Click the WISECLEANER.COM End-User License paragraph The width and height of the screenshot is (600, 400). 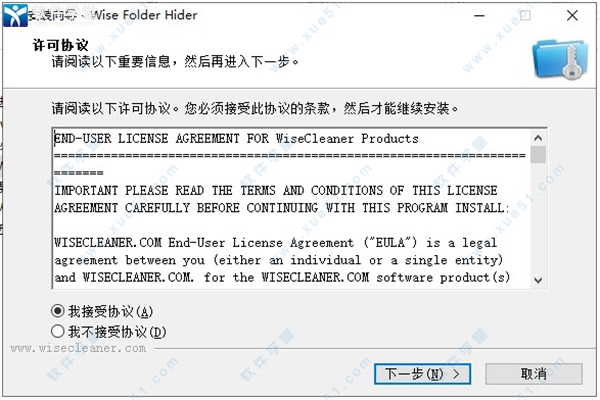click(x=282, y=260)
